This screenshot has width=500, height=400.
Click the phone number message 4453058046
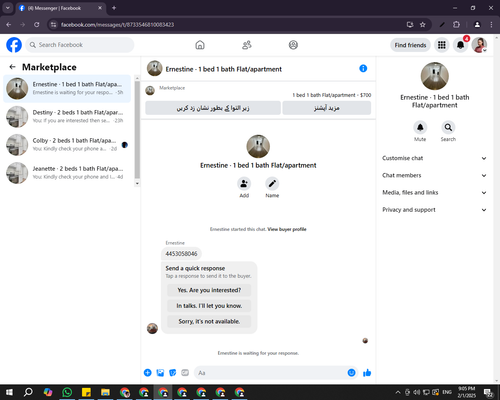181,254
